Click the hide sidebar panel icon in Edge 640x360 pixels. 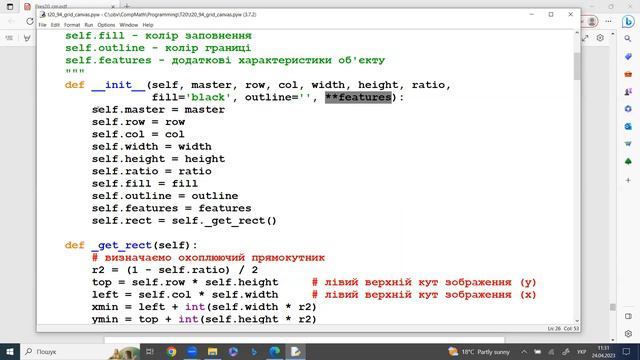click(628, 316)
